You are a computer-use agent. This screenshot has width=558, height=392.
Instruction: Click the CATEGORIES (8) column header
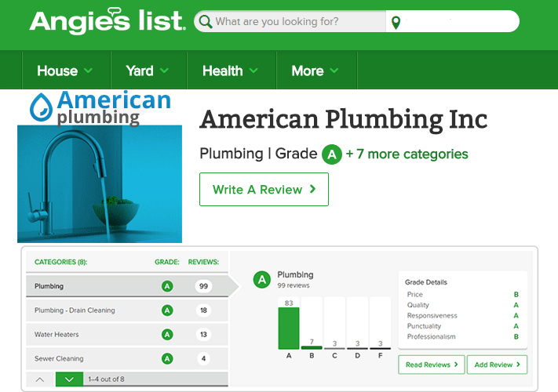coord(61,262)
